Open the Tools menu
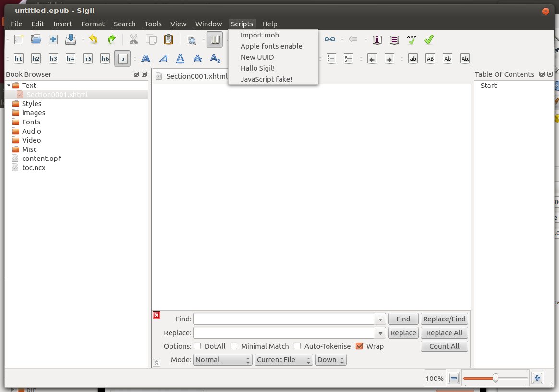The height and width of the screenshot is (392, 559). (x=153, y=24)
